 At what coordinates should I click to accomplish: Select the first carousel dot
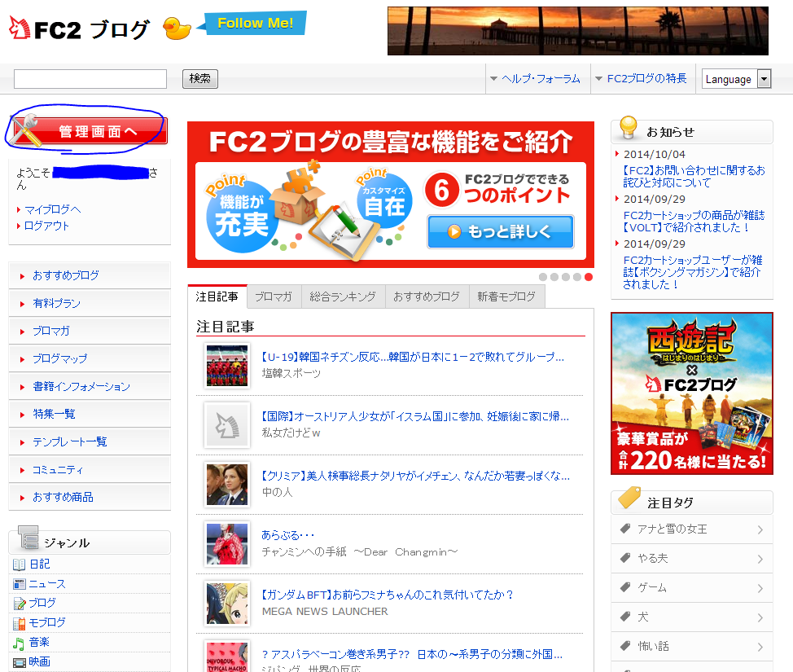pyautogui.click(x=543, y=277)
